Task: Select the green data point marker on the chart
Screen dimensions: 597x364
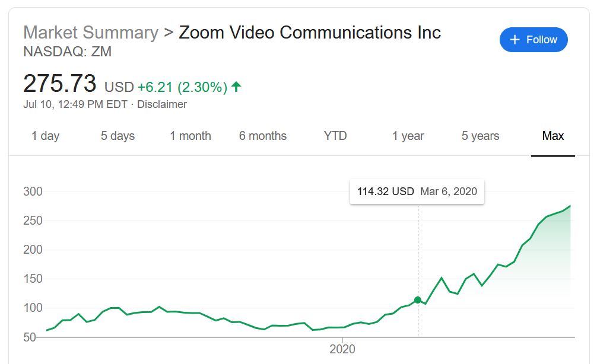Action: coord(418,301)
